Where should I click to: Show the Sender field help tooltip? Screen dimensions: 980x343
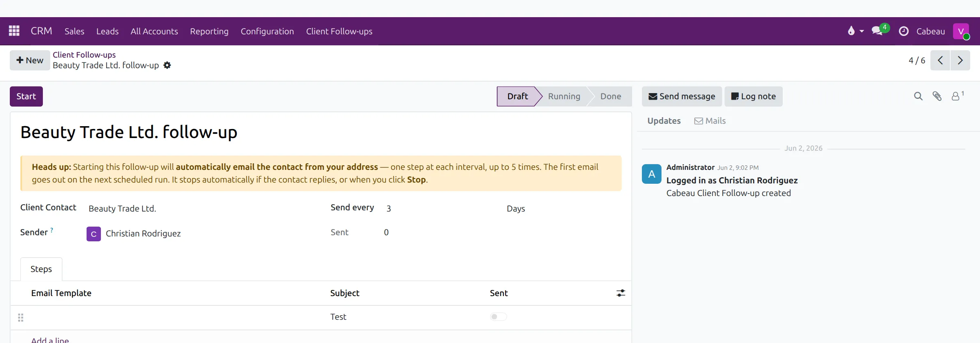pyautogui.click(x=52, y=230)
